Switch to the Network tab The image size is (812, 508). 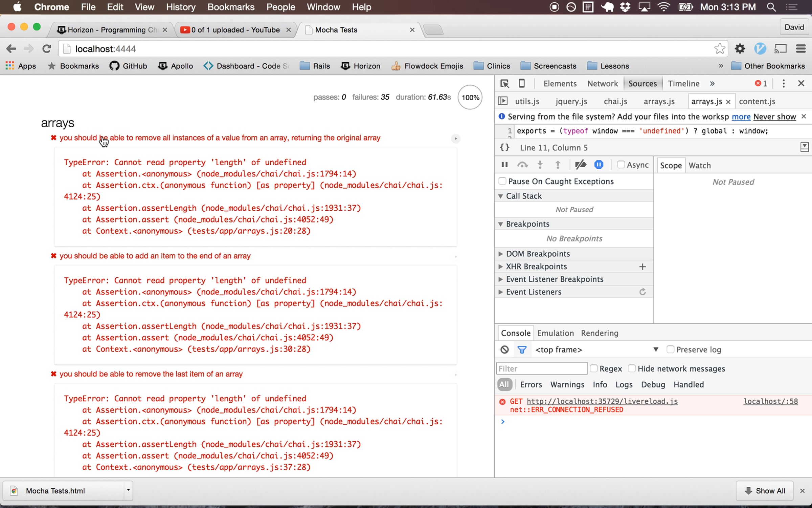click(x=603, y=83)
